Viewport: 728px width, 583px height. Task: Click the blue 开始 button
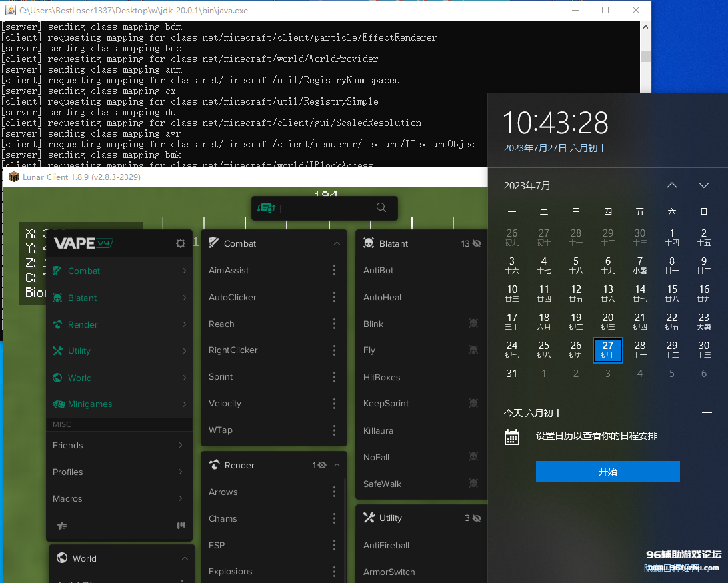click(607, 472)
